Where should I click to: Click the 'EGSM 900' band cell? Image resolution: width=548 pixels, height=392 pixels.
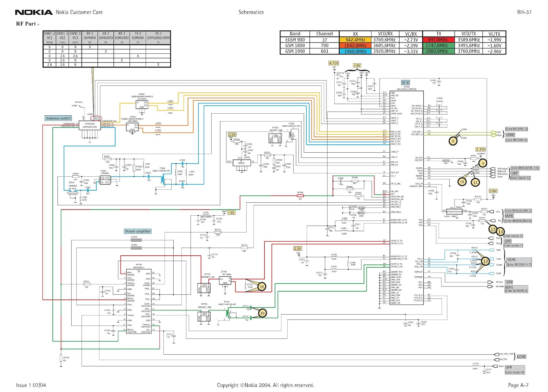tap(295, 40)
